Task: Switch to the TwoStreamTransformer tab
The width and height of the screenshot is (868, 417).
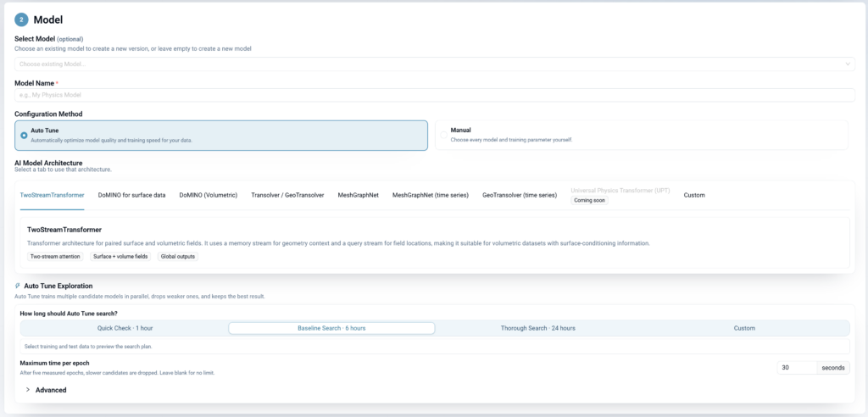Action: (52, 195)
